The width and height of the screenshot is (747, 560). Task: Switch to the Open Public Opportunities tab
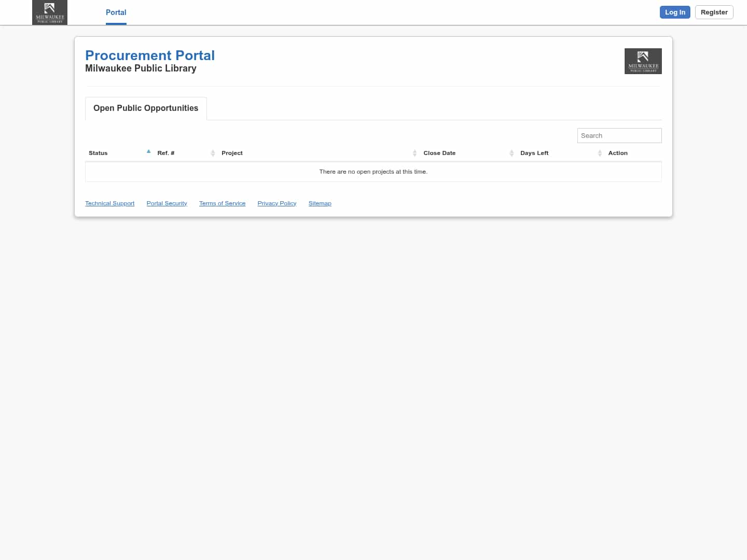[x=146, y=108]
